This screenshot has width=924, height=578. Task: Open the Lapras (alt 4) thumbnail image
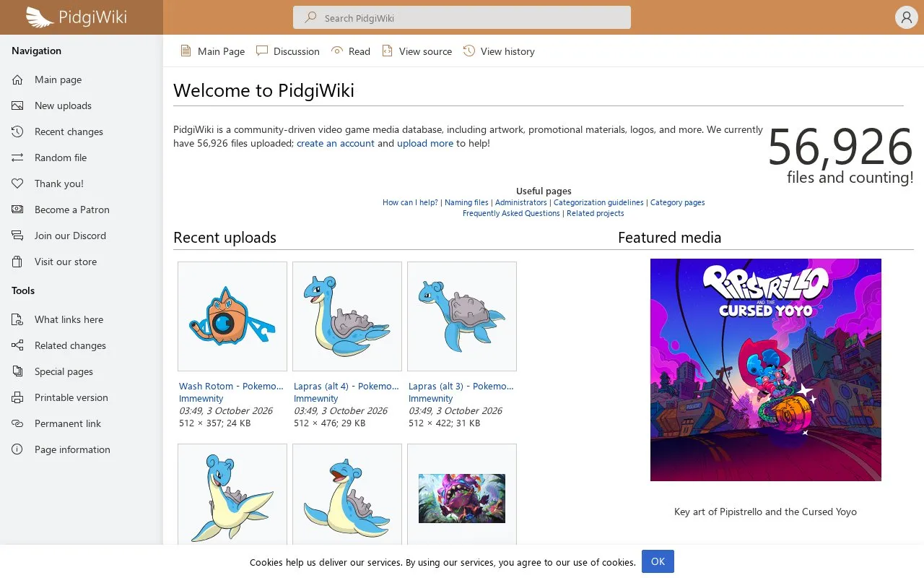pyautogui.click(x=347, y=316)
